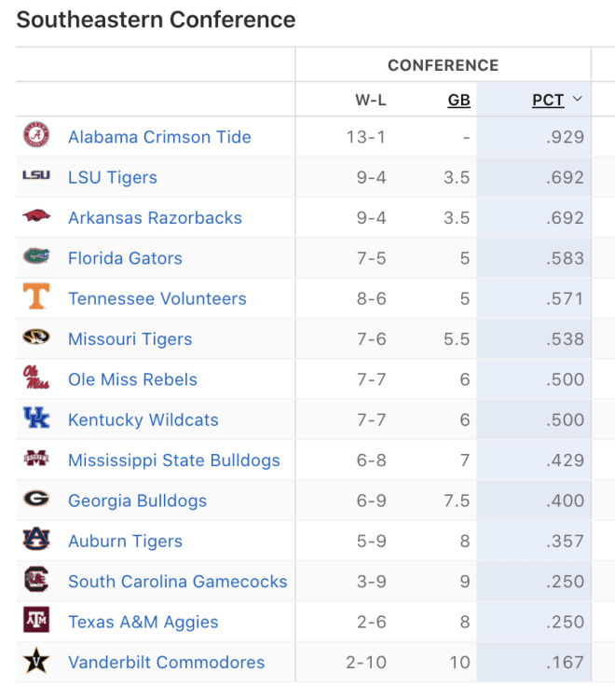The width and height of the screenshot is (615, 700).
Task: Open the Arkansas Razorbacks hog logo
Action: tap(36, 215)
